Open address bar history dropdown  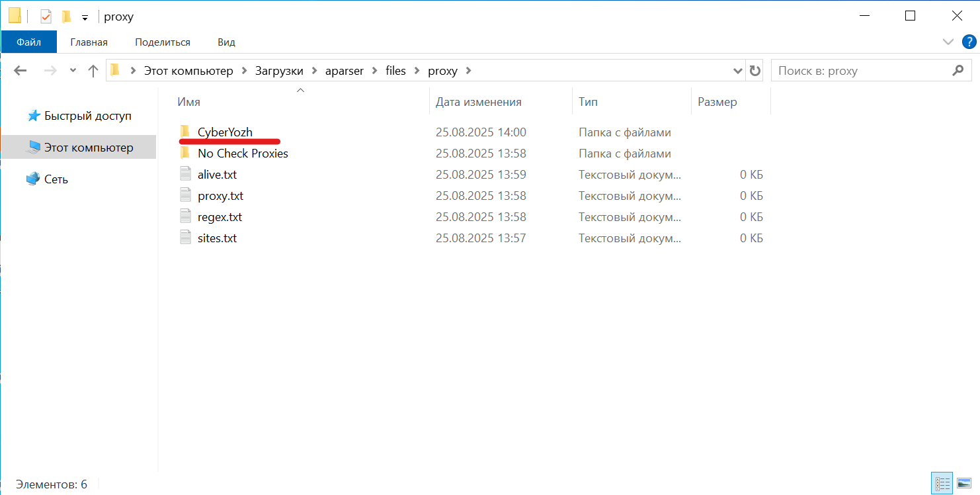pyautogui.click(x=738, y=71)
